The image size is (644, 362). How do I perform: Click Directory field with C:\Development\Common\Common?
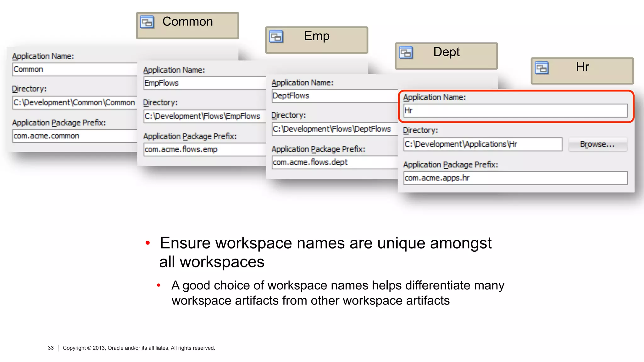(x=75, y=103)
